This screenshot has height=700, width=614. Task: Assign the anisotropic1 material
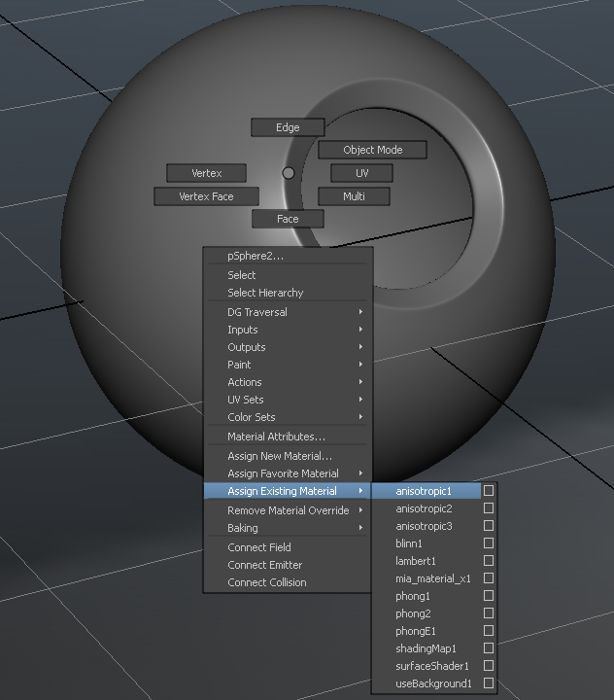pyautogui.click(x=426, y=491)
